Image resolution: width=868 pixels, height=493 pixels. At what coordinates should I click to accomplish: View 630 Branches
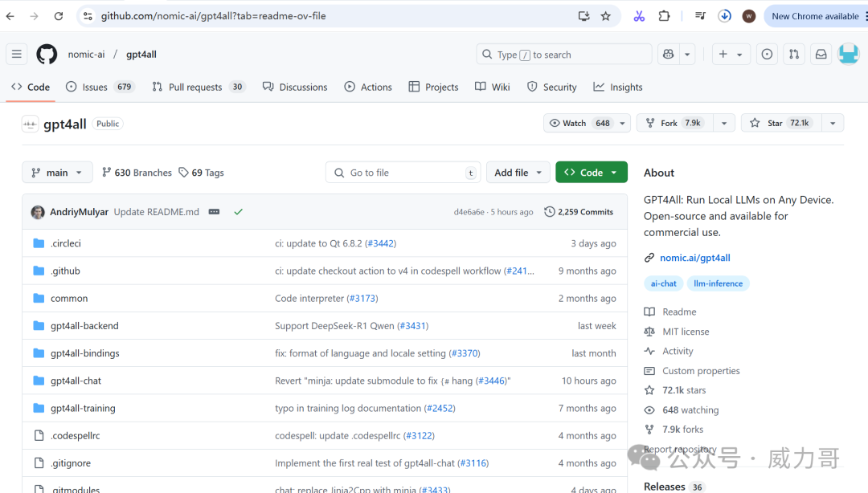pos(137,173)
